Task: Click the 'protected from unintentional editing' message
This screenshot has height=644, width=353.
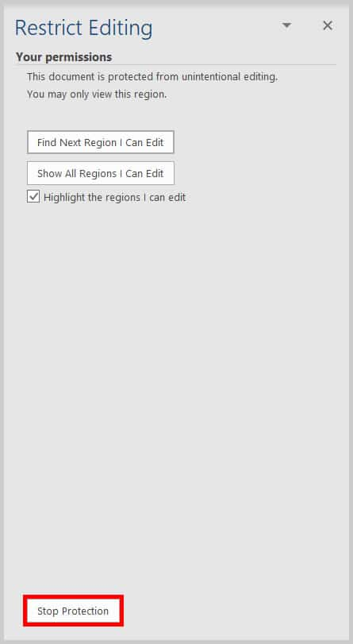Action: (x=152, y=77)
